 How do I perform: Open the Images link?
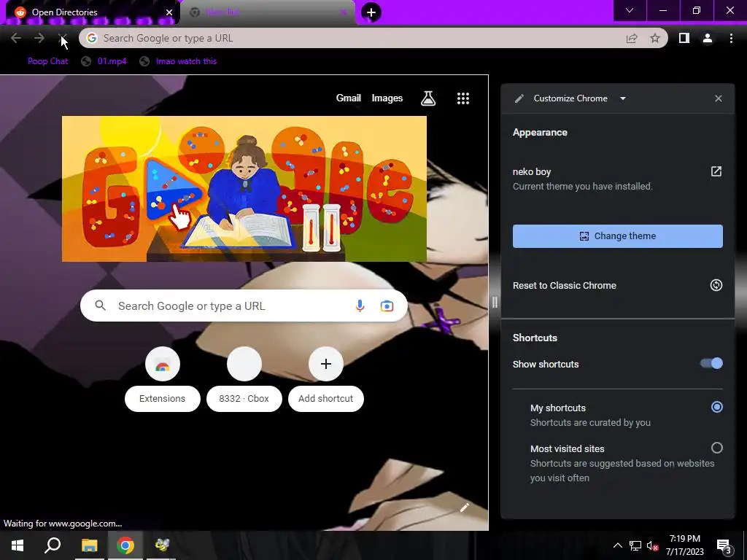coord(387,98)
